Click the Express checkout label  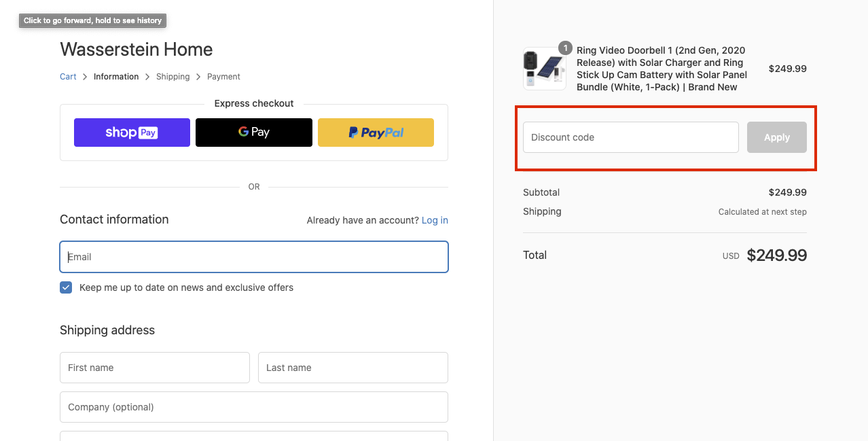pyautogui.click(x=254, y=103)
